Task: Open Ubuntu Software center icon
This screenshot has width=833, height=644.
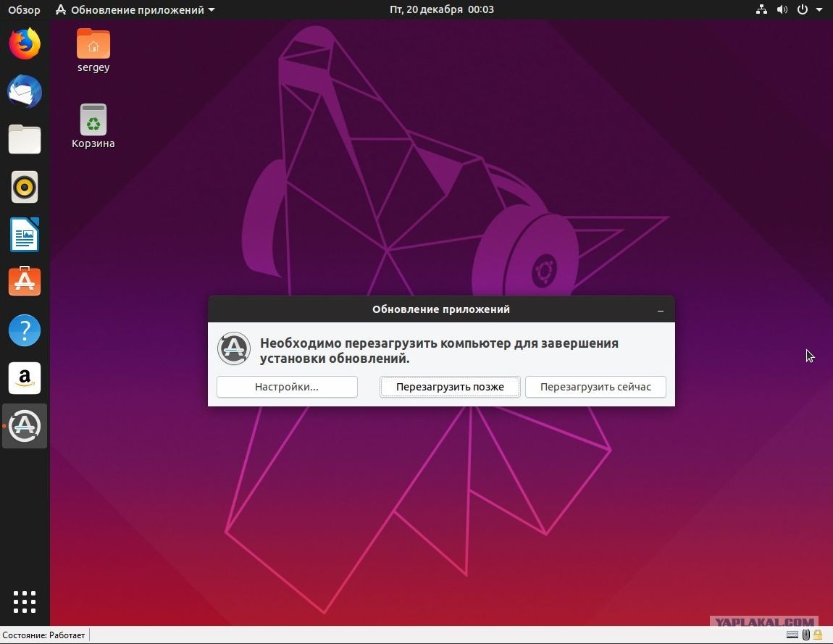Action: coord(25,281)
